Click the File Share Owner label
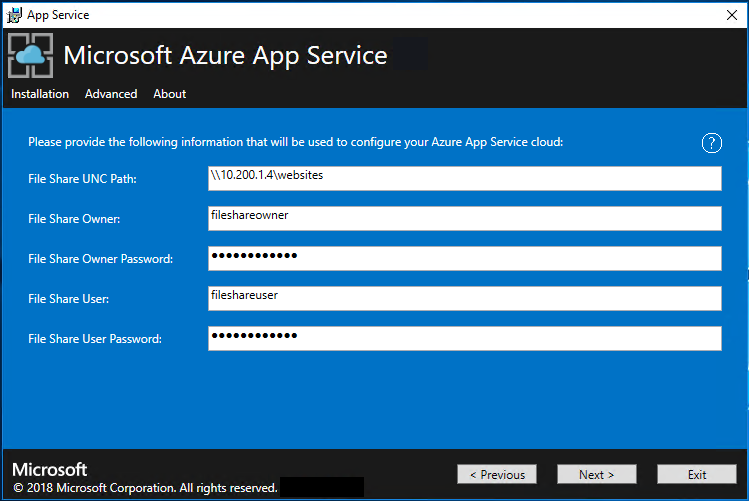749x501 pixels. 74,219
